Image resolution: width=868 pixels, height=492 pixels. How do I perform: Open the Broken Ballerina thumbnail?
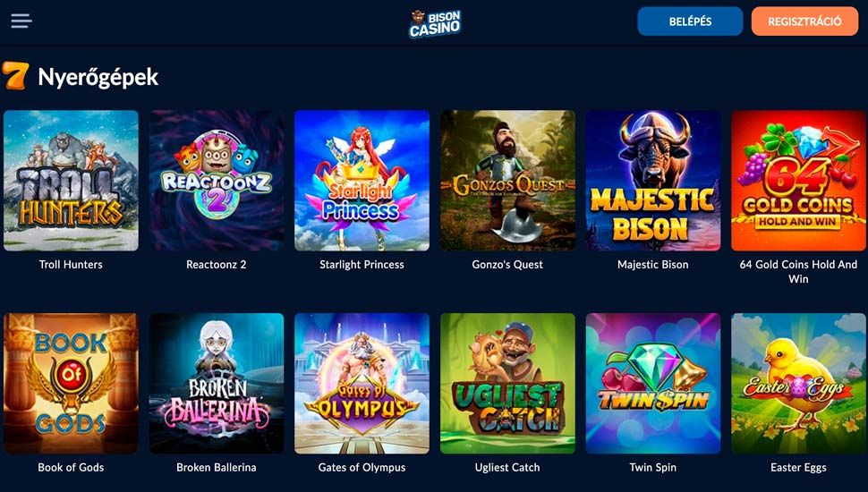(x=217, y=384)
